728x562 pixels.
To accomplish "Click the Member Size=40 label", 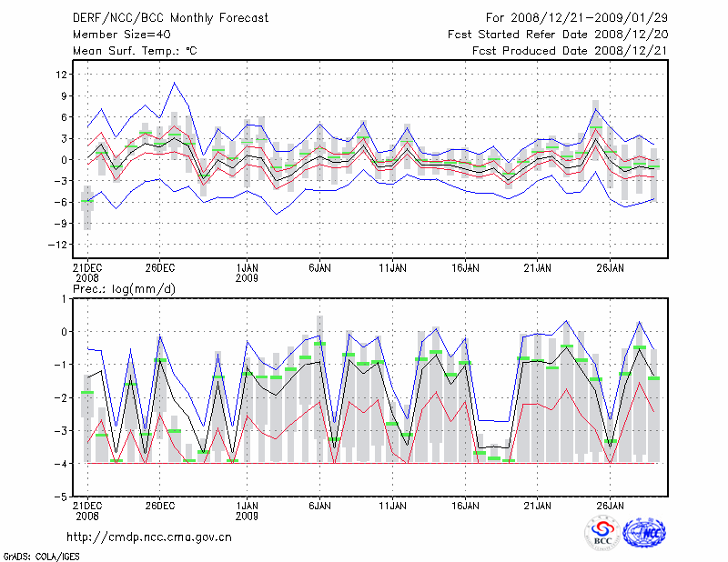I will (x=115, y=34).
